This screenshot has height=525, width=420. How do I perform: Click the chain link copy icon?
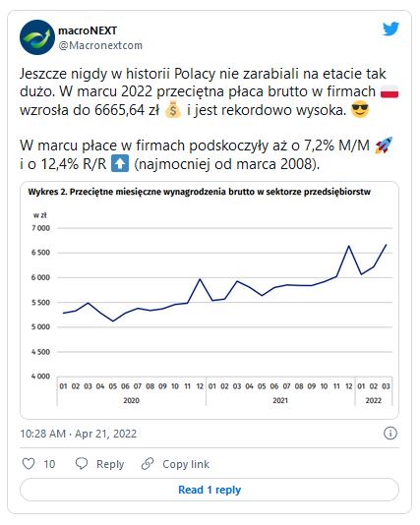[148, 464]
